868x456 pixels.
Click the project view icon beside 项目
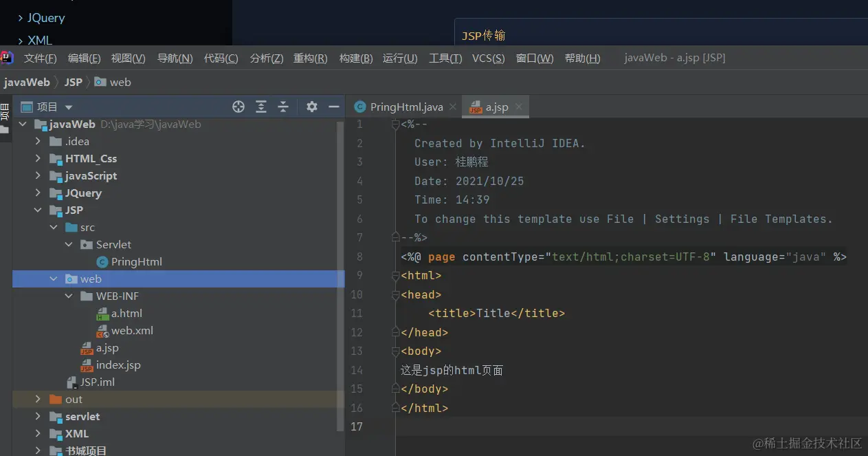click(27, 107)
